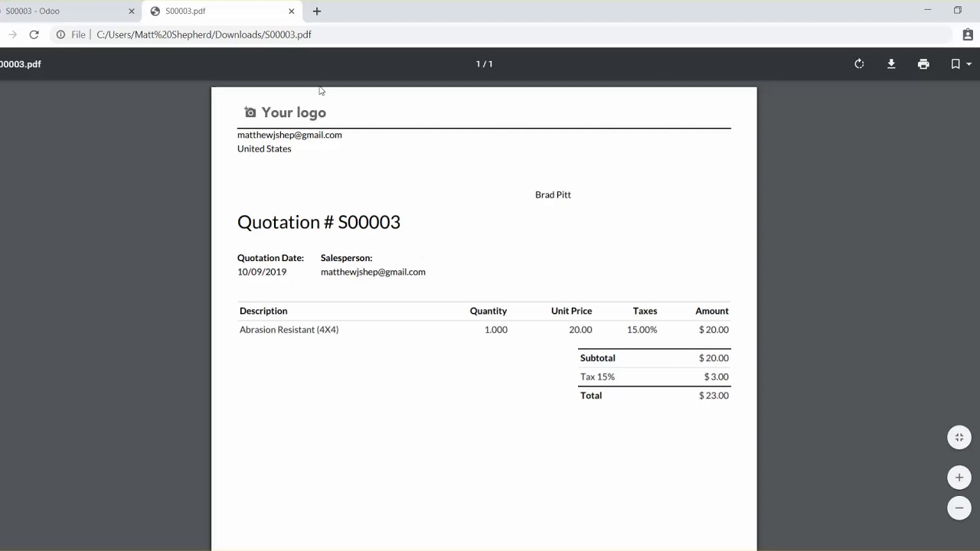Reload the current page
980x551 pixels.
[34, 34]
